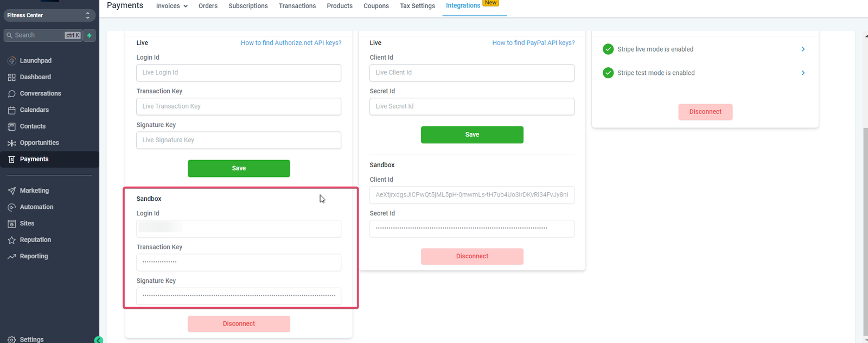
Task: Open Settings via the gear icon
Action: (11, 339)
